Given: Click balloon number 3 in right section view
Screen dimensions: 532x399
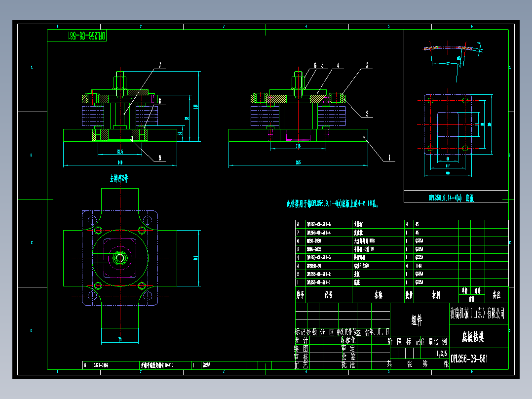Looking at the screenshot, I should pos(367,65).
